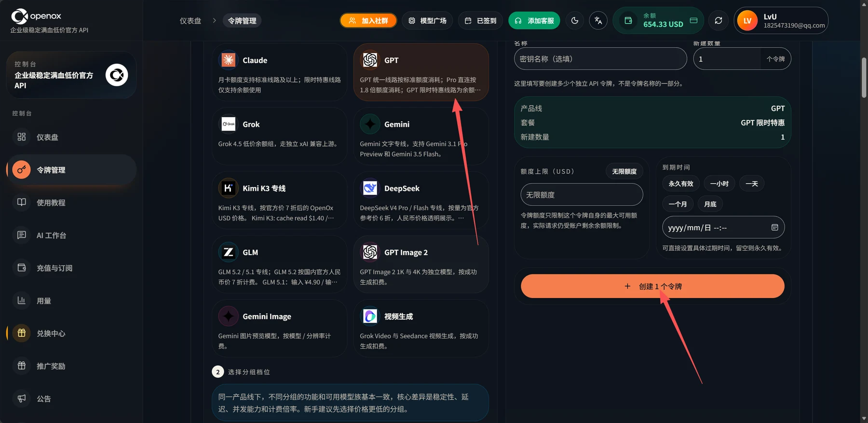The image size is (868, 423).
Task: Click the Gemini Image star icon
Action: pos(228,316)
